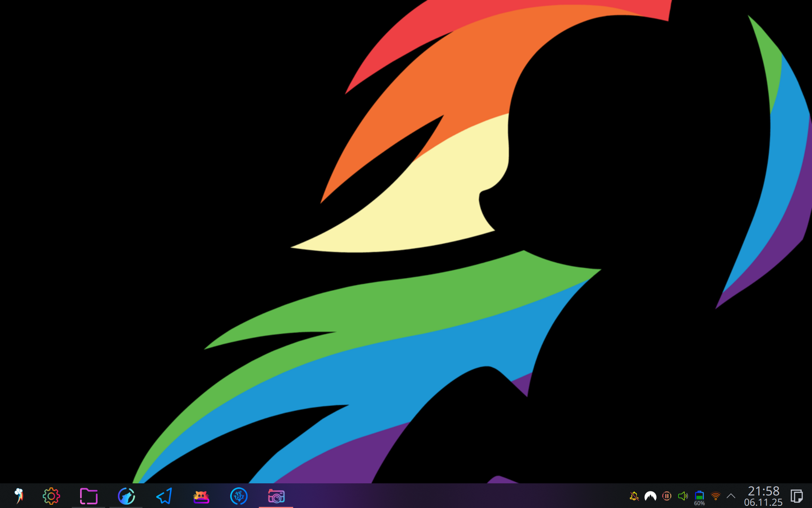
Task: Open the Rainbow Dash application launcher
Action: click(19, 496)
